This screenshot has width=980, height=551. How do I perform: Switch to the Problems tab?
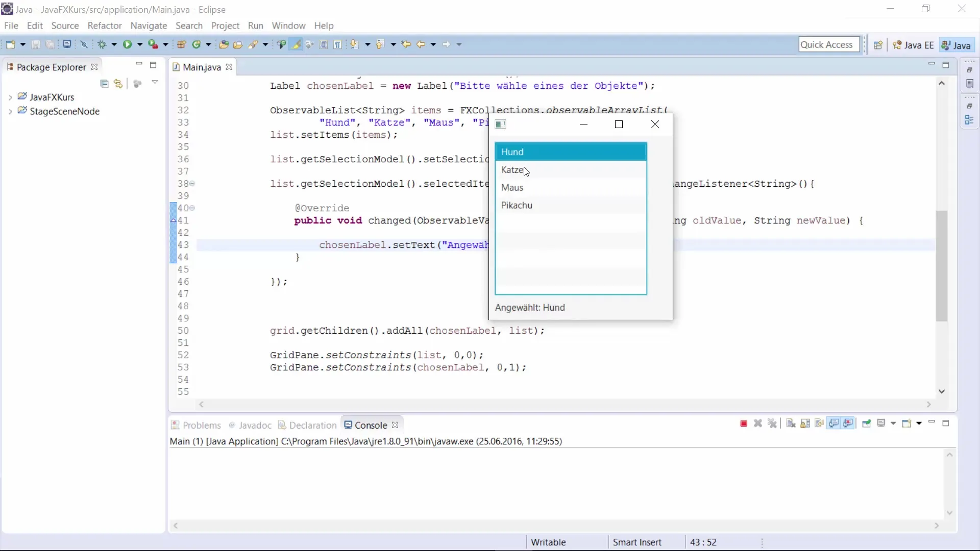pos(196,425)
